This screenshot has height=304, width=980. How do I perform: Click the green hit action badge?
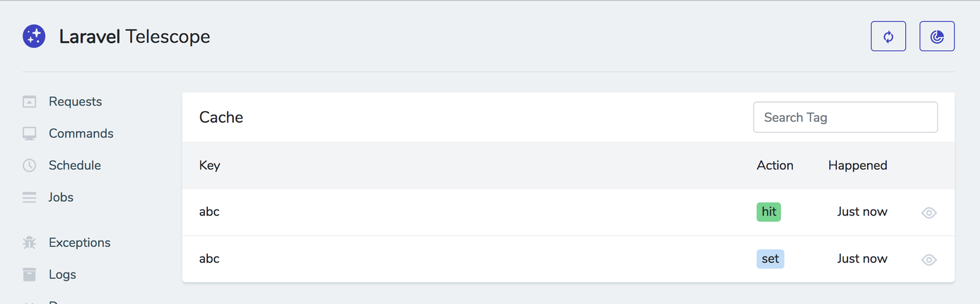pos(769,212)
